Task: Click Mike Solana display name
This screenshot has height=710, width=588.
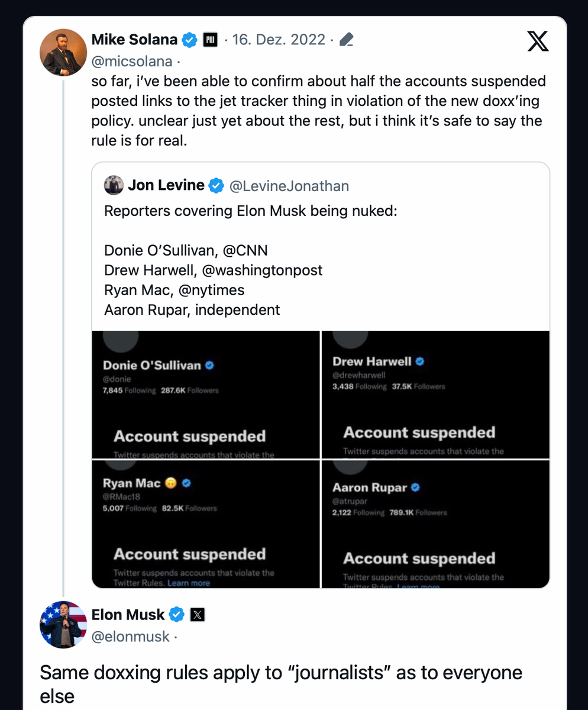Action: pos(134,40)
